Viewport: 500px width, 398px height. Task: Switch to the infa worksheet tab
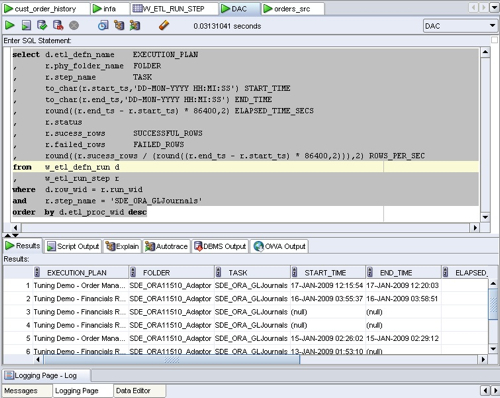pos(110,9)
